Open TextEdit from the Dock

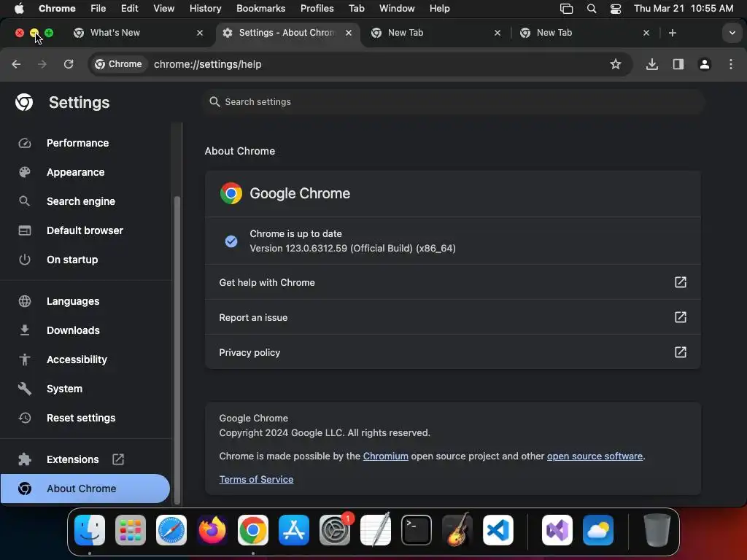[x=376, y=530]
